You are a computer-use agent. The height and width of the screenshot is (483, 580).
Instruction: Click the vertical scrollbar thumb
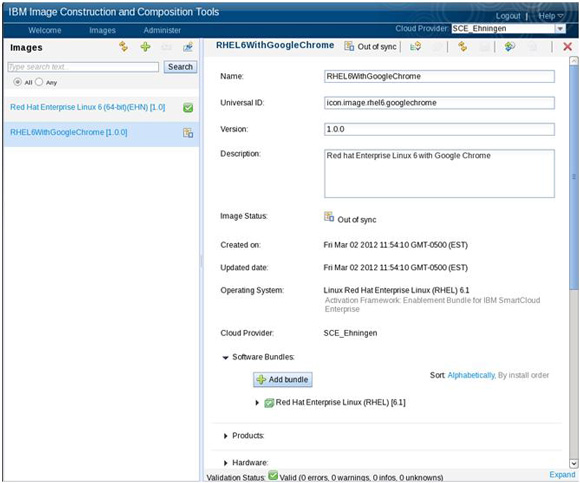pos(573,178)
